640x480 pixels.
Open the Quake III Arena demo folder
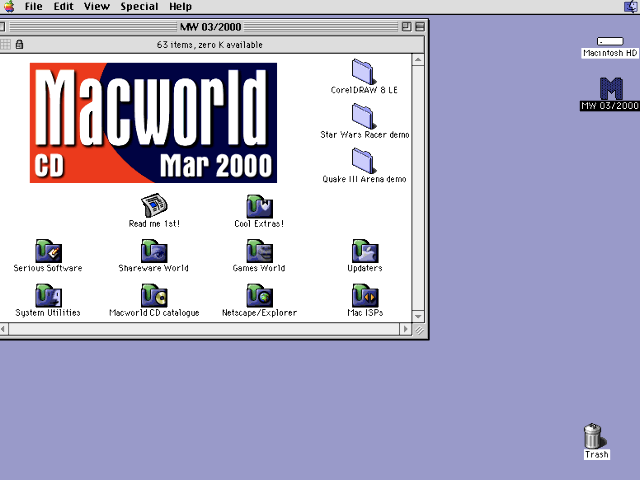363,160
